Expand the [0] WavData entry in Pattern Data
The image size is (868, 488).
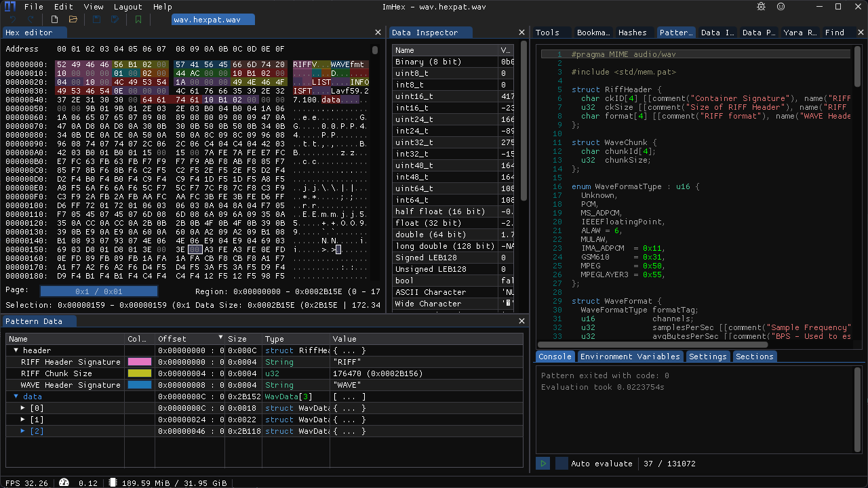pos(22,407)
